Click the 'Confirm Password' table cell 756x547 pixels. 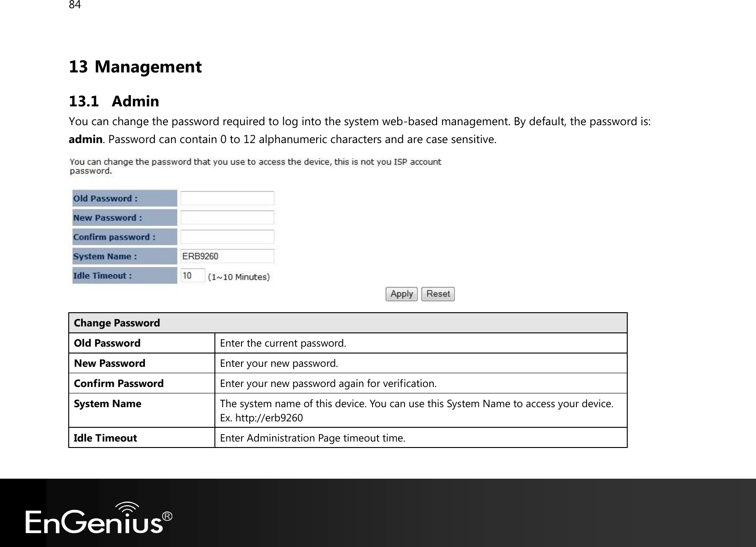(x=142, y=383)
